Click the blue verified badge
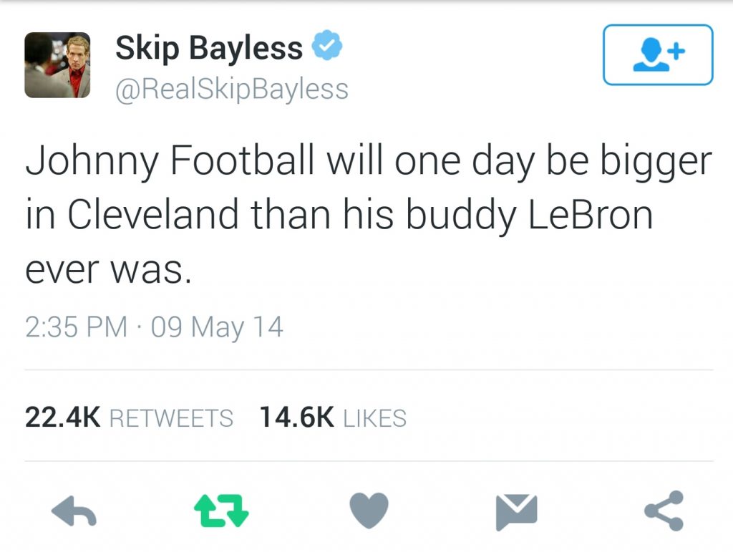 329,49
